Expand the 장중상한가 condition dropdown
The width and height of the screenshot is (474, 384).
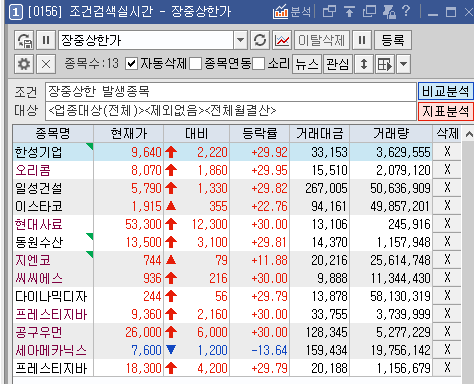tap(240, 40)
